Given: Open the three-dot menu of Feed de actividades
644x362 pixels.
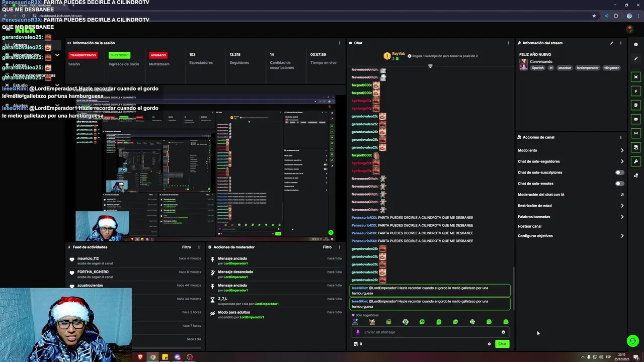Looking at the screenshot, I should click(x=199, y=247).
